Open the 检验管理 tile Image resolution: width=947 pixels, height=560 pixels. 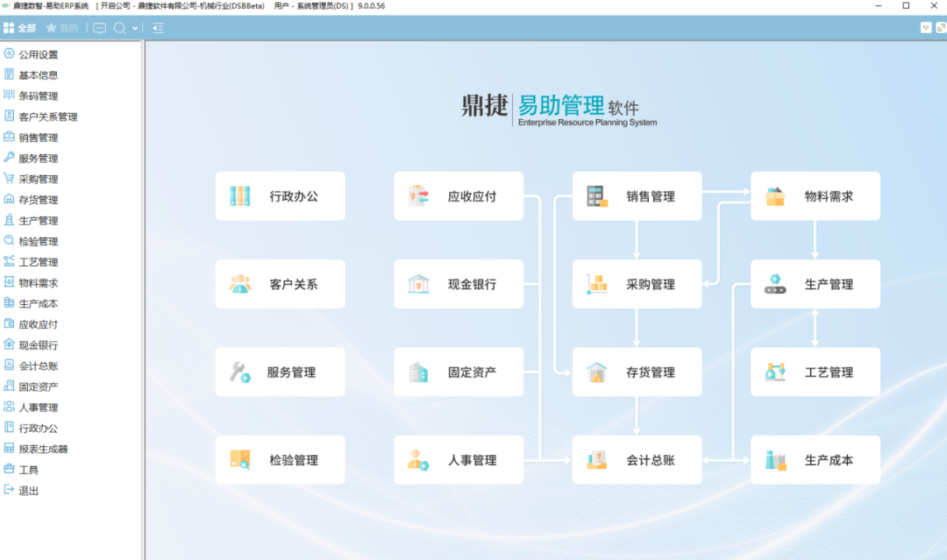coord(281,458)
